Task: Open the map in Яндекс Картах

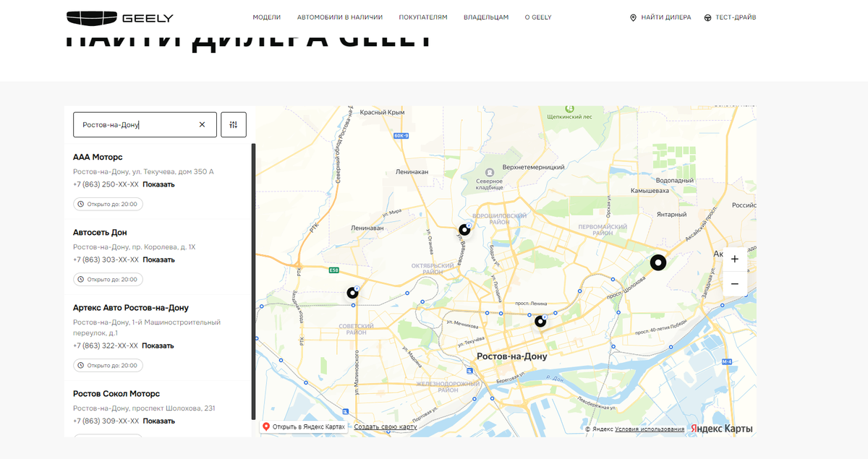Action: 303,427
